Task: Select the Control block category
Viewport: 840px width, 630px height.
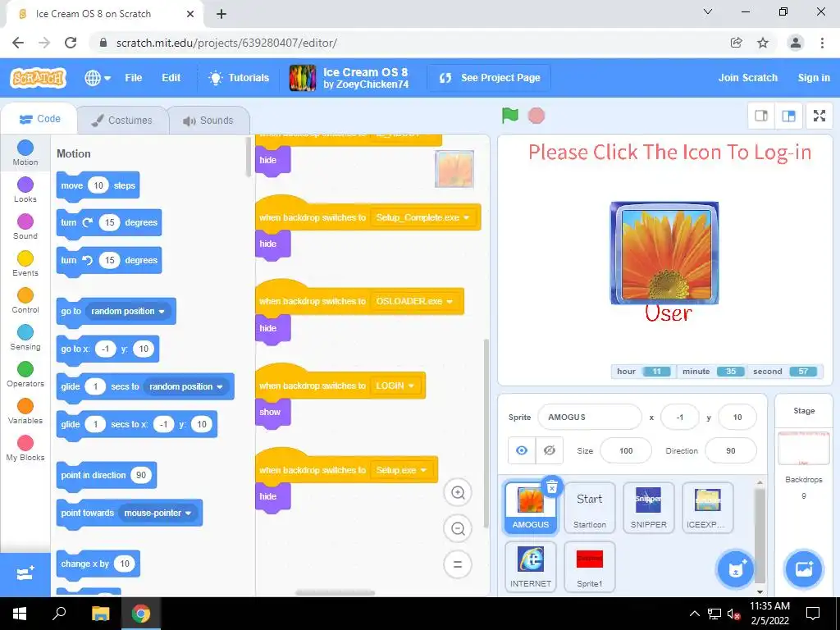Action: click(25, 300)
